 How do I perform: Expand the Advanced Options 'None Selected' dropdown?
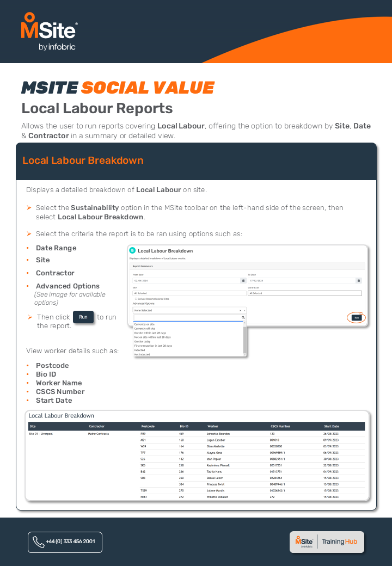185,310
